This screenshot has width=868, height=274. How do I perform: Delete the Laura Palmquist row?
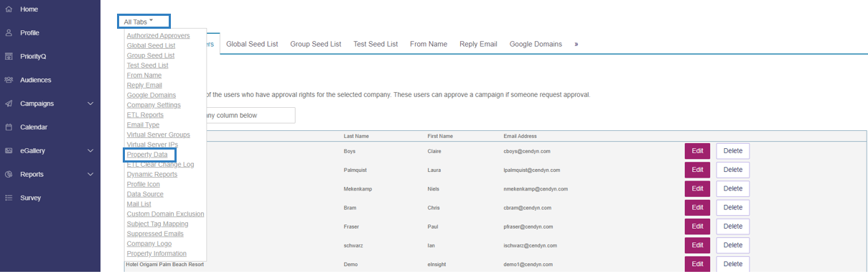[732, 170]
